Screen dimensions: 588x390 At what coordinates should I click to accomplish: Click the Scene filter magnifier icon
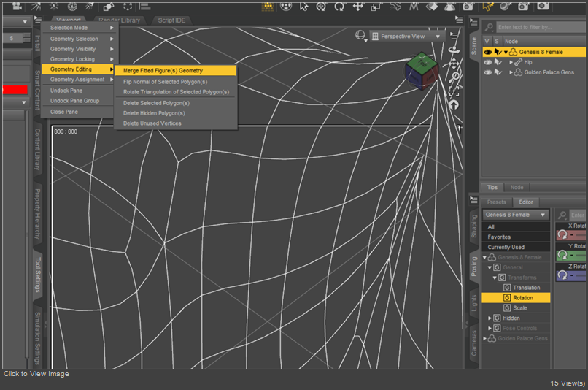[489, 27]
